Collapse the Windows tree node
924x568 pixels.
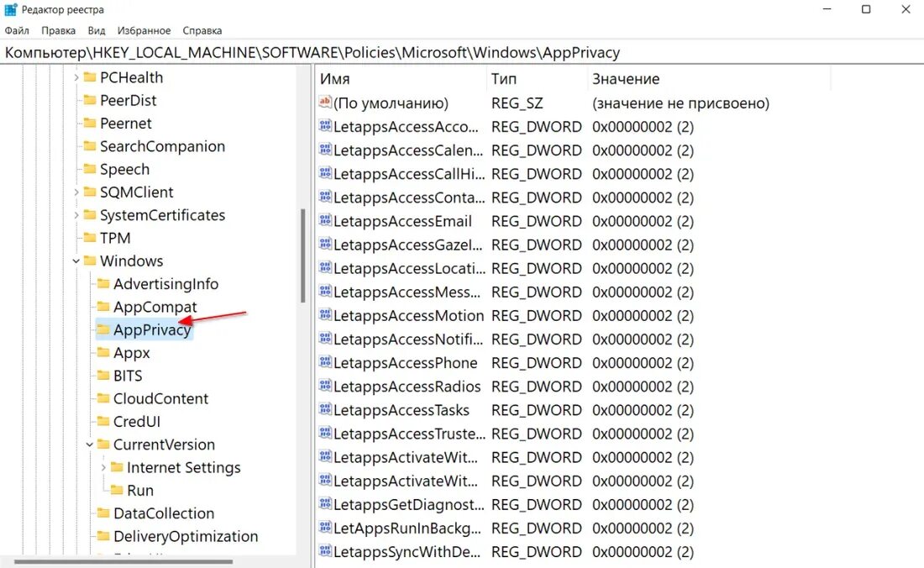pyautogui.click(x=76, y=261)
